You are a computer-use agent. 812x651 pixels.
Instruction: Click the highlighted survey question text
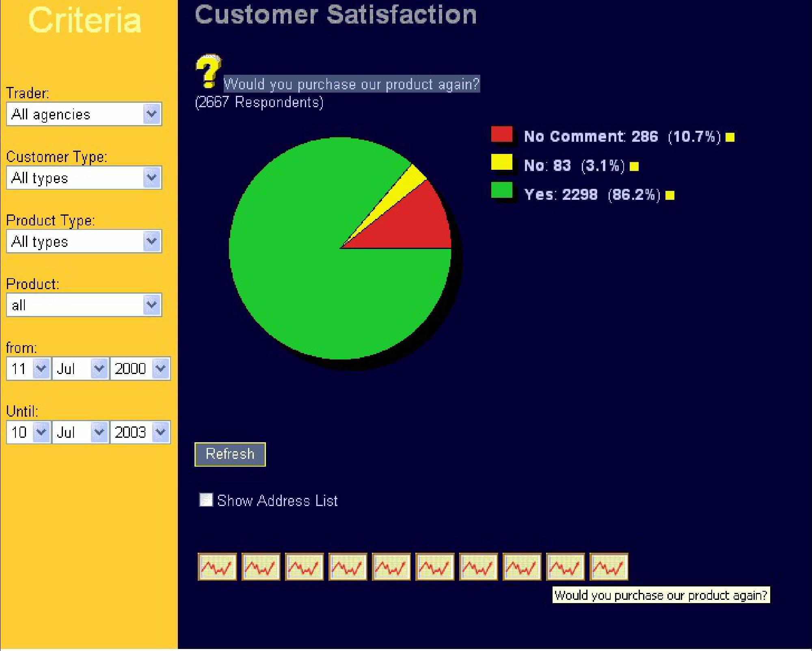point(352,84)
